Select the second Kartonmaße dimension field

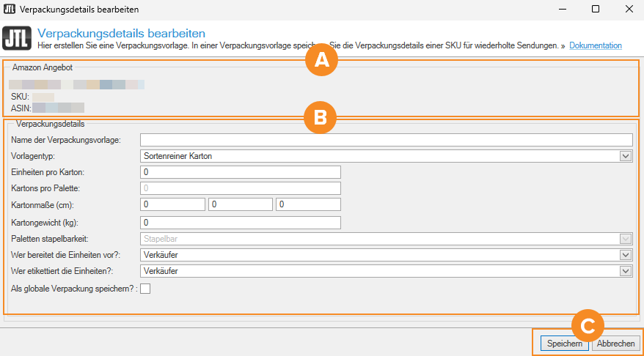(x=240, y=204)
